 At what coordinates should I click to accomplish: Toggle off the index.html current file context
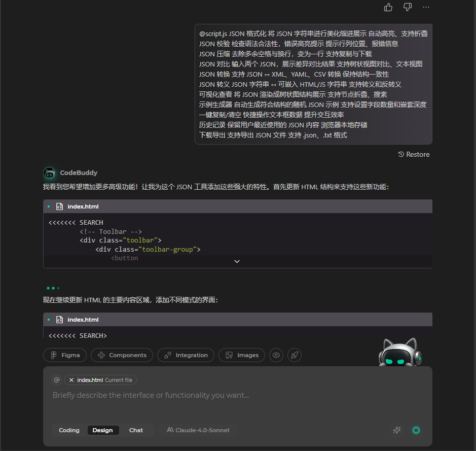click(x=70, y=380)
